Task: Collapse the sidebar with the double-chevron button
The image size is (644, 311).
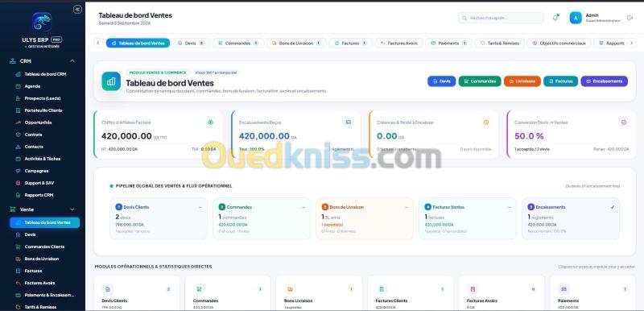Action: [x=77, y=10]
